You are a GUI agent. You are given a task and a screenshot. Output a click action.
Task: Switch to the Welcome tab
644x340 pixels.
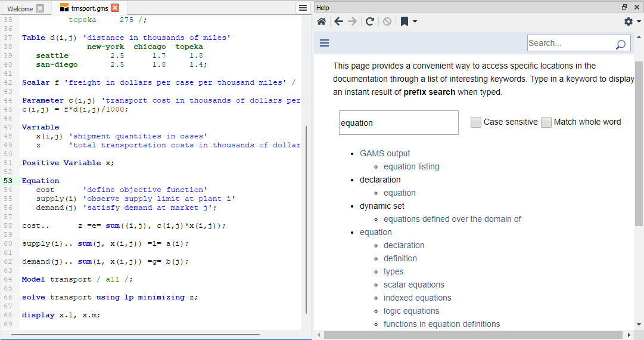20,8
